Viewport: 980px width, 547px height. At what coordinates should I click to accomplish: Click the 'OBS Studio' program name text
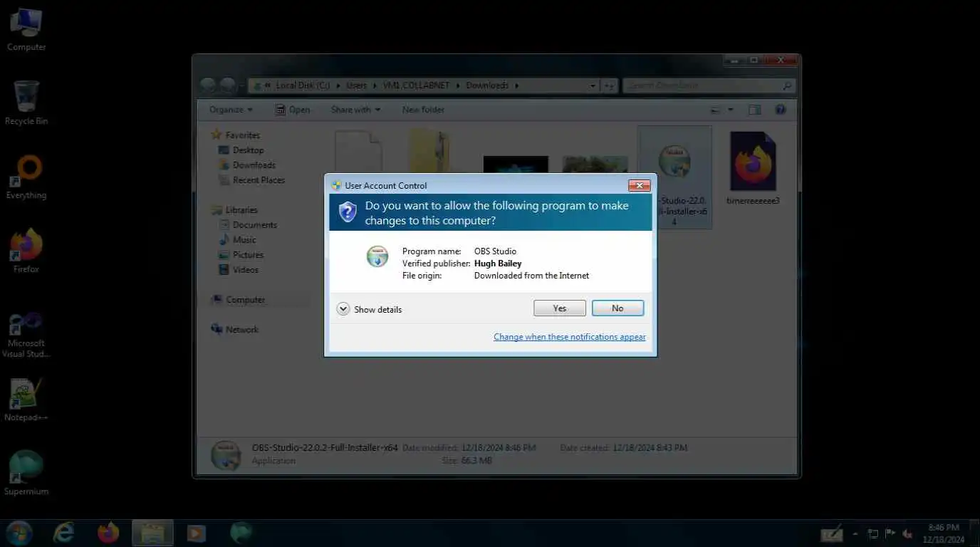pos(496,251)
